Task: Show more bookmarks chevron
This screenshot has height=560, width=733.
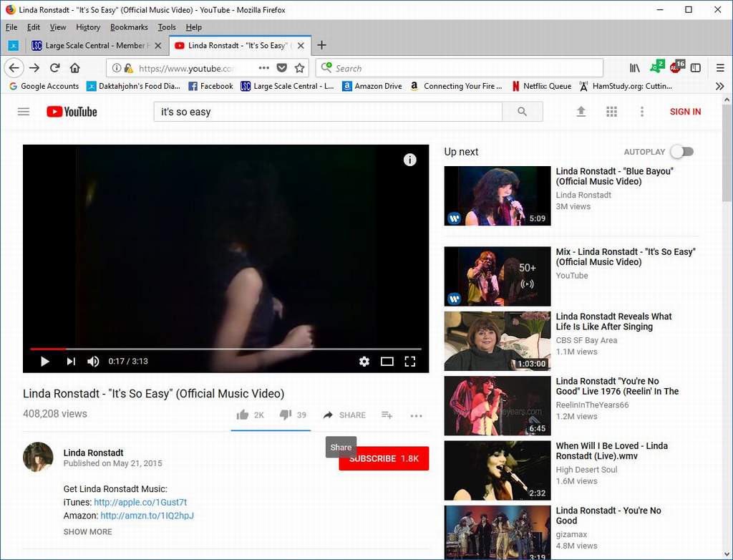Action: coord(720,86)
